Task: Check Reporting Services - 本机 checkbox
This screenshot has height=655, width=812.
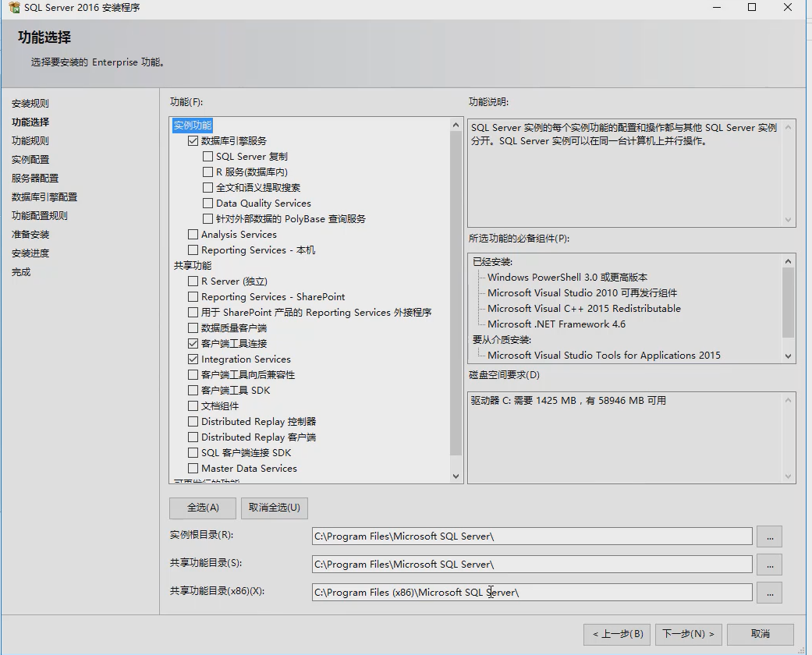Action: point(193,250)
